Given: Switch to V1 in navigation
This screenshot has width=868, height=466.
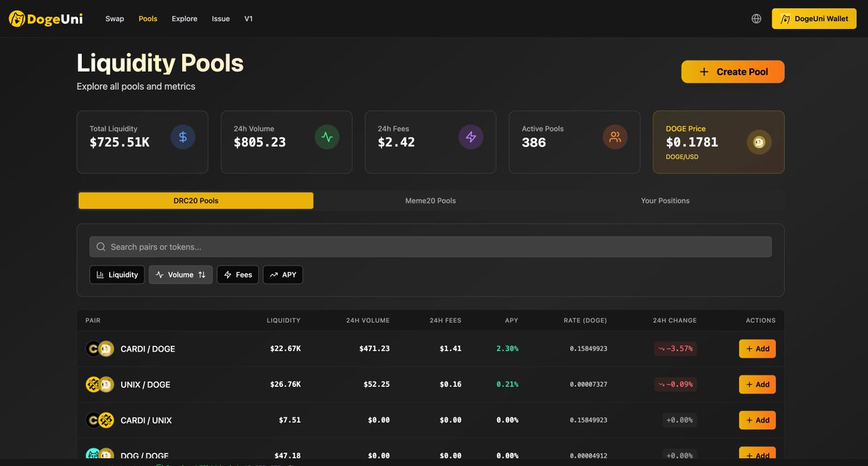Looking at the screenshot, I should coord(249,19).
